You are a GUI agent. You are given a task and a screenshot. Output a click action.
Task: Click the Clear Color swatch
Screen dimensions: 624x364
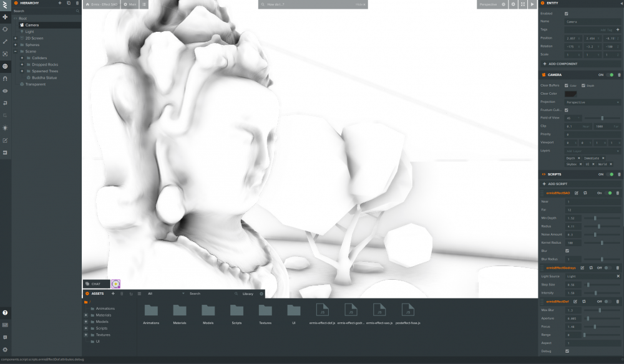tap(570, 93)
